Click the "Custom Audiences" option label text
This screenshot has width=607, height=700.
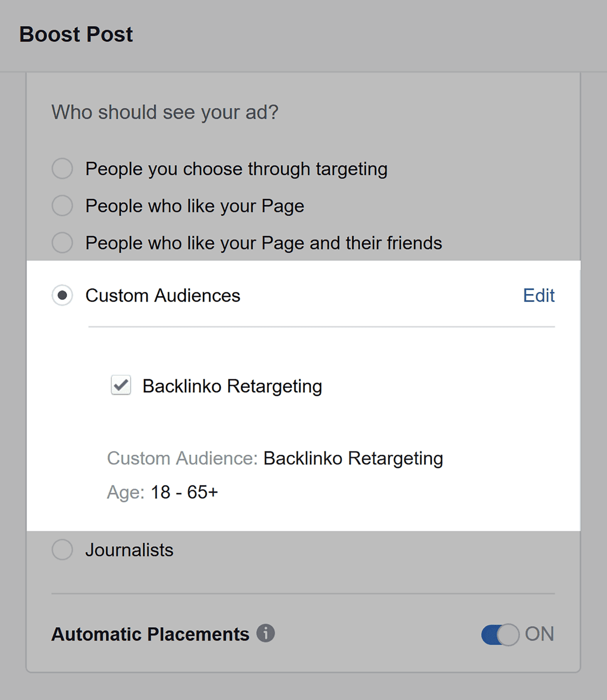pos(163,295)
